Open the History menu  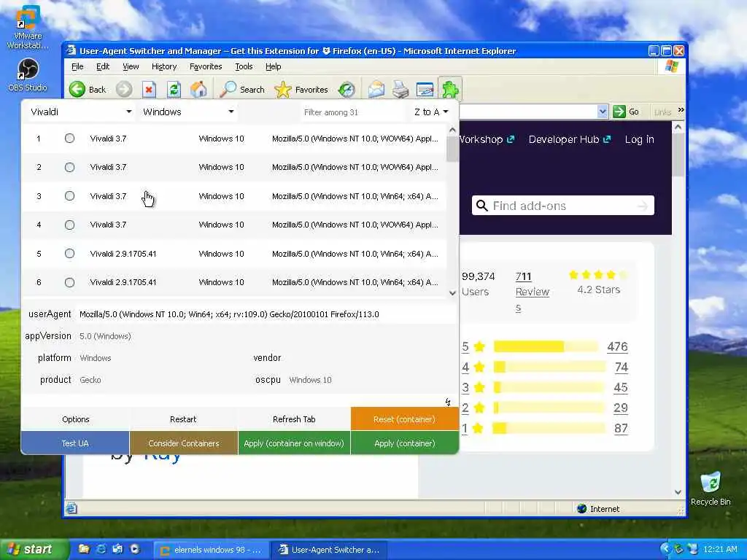tap(164, 66)
